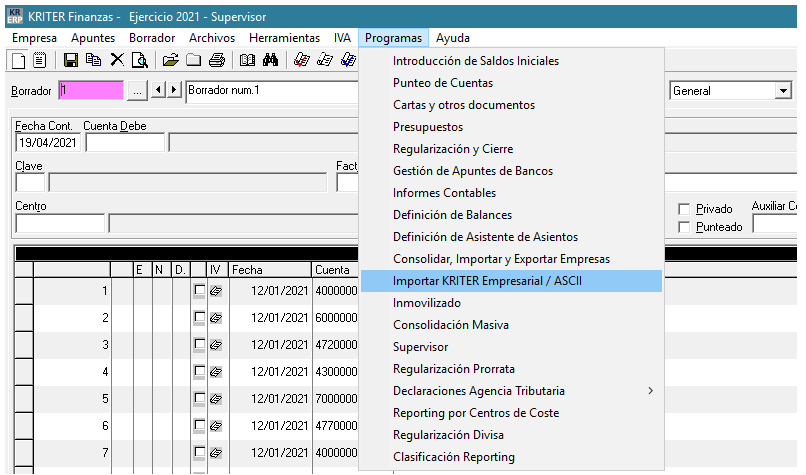Open the Herramientas menu
The width and height of the screenshot is (806, 475).
pos(284,37)
